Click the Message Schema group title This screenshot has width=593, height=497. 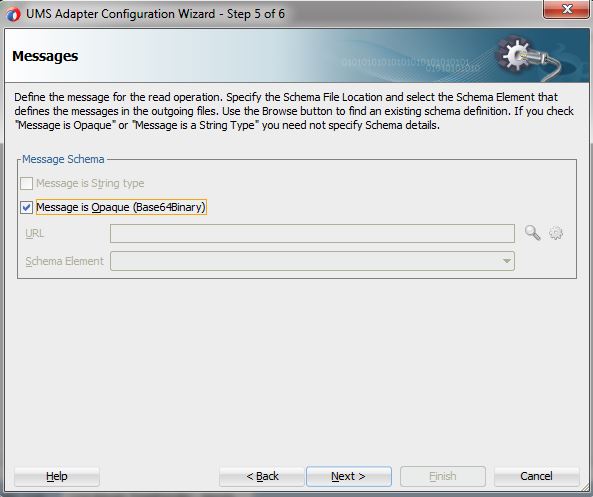pos(63,159)
